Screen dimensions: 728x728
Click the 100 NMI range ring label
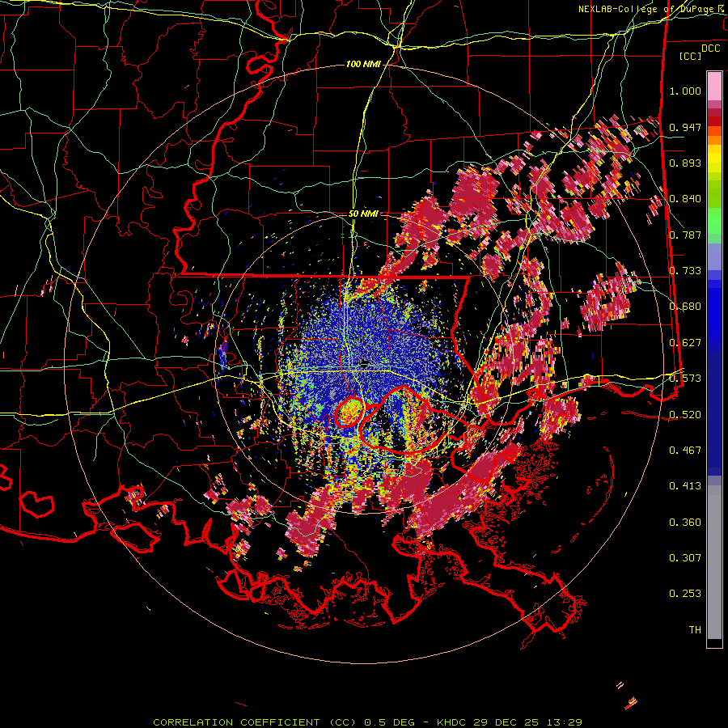[x=362, y=64]
